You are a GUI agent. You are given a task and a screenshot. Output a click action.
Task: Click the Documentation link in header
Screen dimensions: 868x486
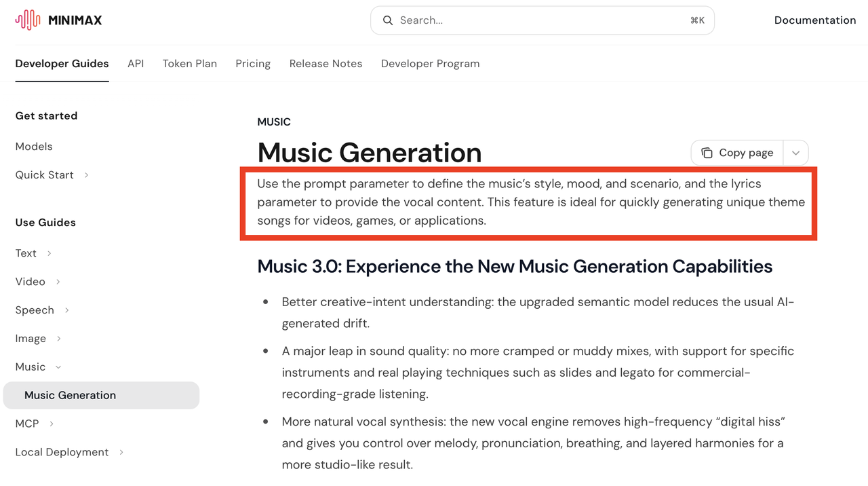click(x=815, y=20)
